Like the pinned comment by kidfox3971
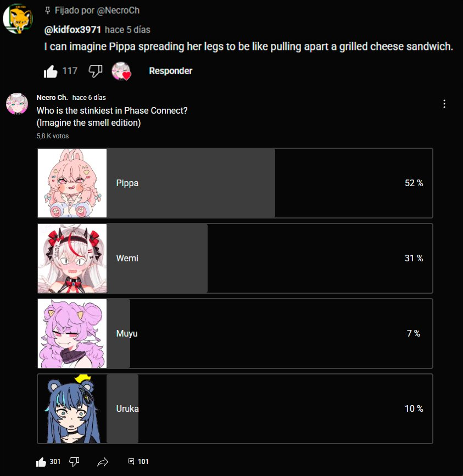 click(x=51, y=71)
